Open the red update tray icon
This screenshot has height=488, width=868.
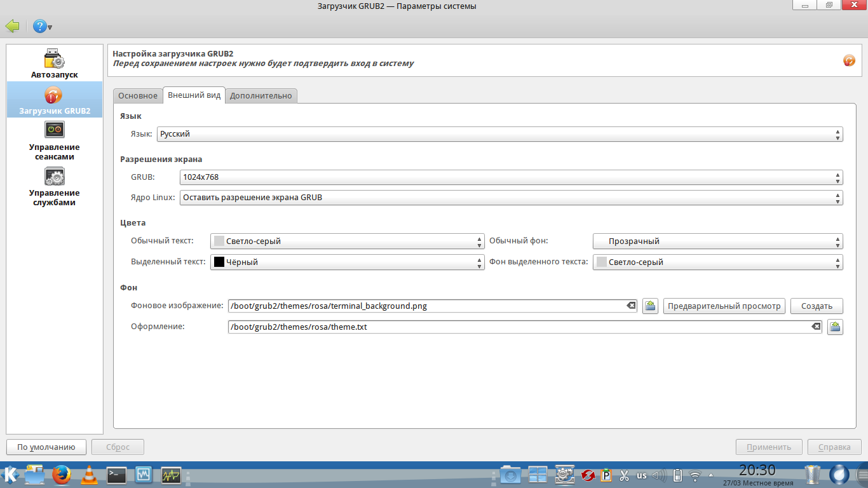[588, 475]
